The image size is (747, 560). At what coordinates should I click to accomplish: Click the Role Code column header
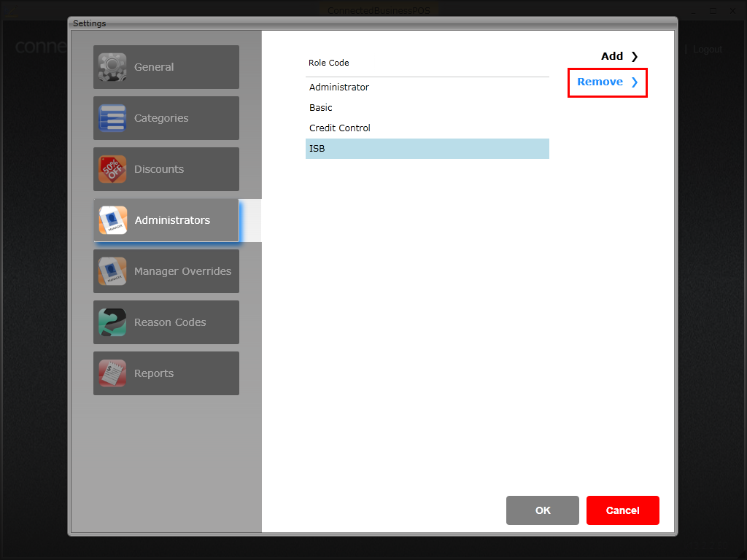click(329, 63)
